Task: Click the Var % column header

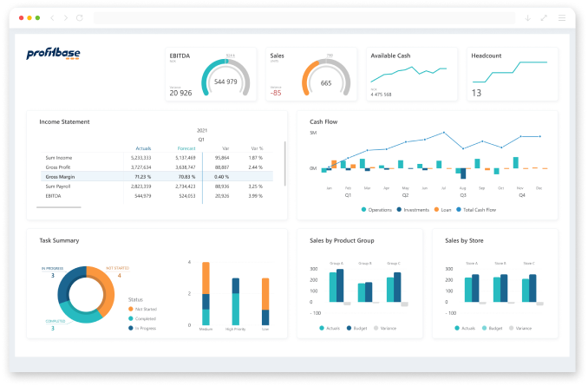Action: (x=257, y=148)
